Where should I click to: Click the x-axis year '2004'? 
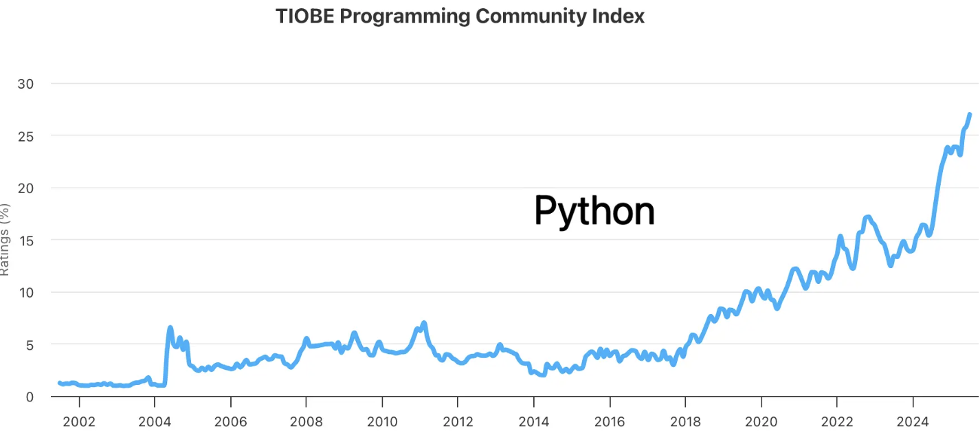[155, 421]
